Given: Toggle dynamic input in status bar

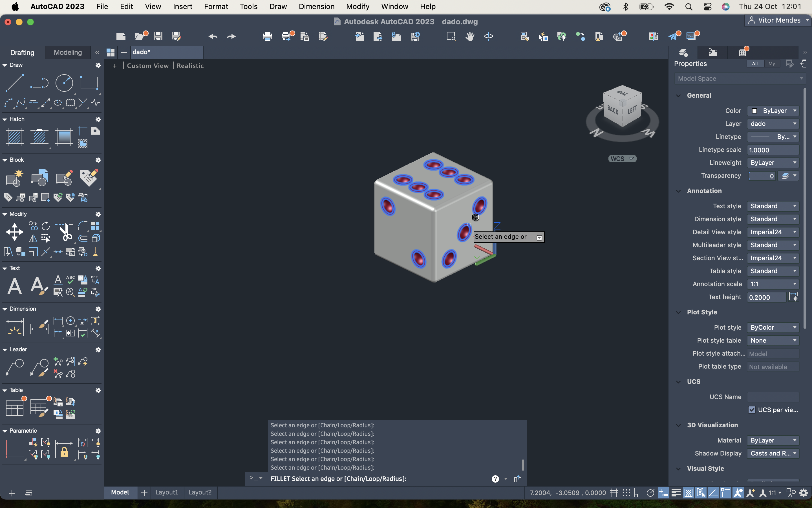Looking at the screenshot, I should coord(663,493).
